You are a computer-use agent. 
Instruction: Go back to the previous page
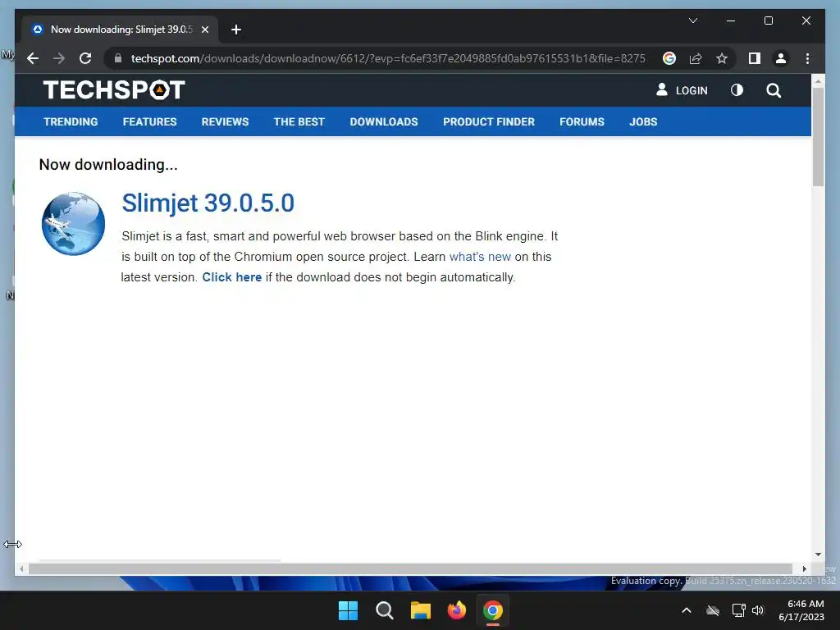pos(33,58)
